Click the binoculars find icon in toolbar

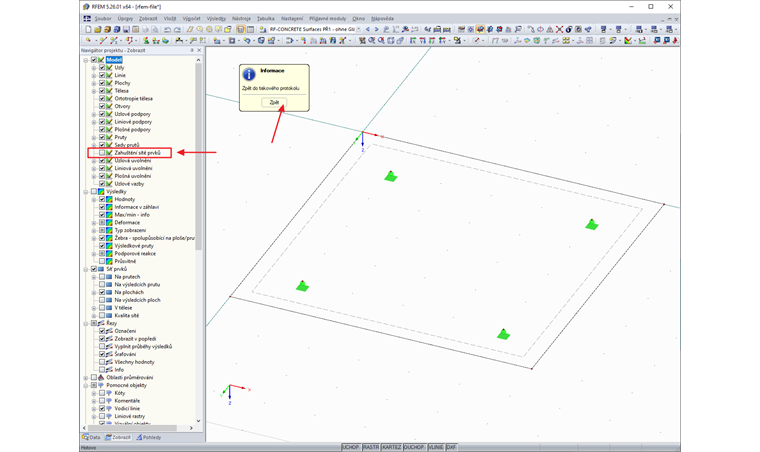[x=427, y=30]
